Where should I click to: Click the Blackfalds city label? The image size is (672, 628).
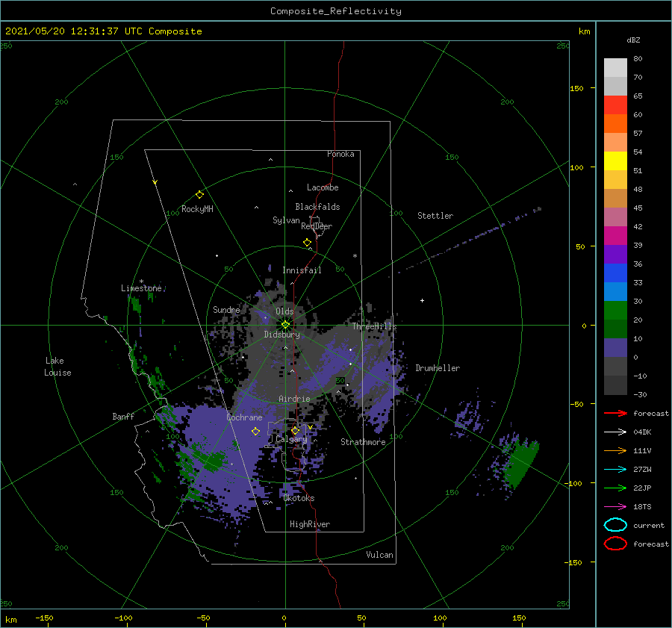[317, 207]
